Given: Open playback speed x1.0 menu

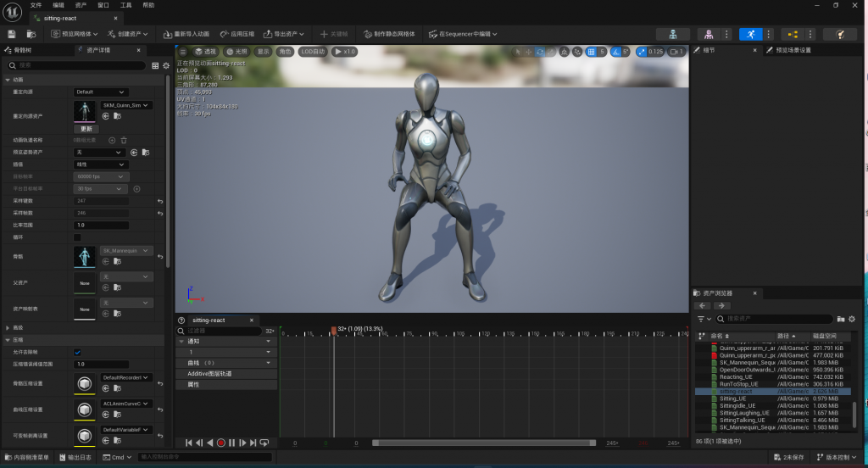Looking at the screenshot, I should click(x=344, y=52).
